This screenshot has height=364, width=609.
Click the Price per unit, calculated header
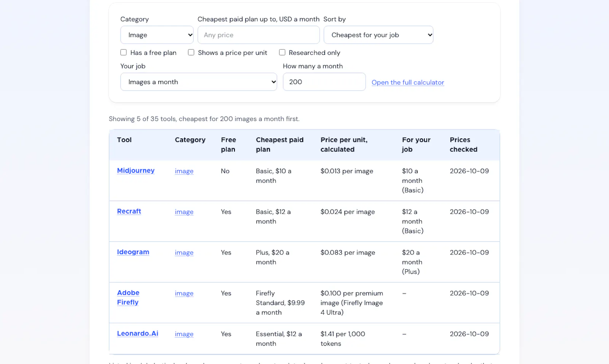click(x=344, y=145)
